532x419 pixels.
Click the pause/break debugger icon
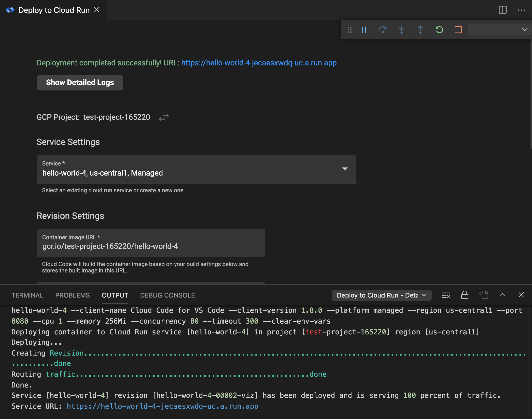click(x=364, y=29)
